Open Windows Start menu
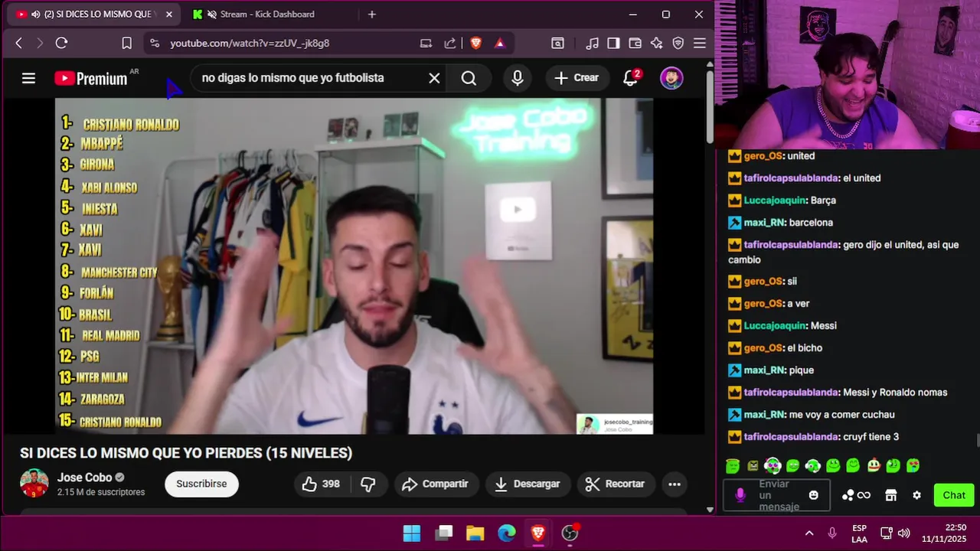980x551 pixels. (x=412, y=533)
